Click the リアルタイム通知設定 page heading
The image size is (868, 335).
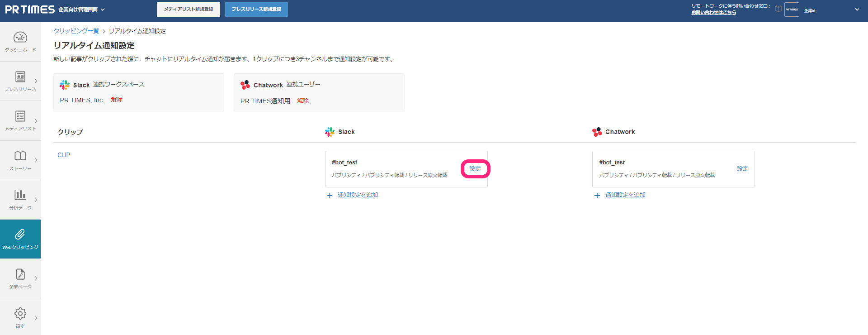click(94, 45)
